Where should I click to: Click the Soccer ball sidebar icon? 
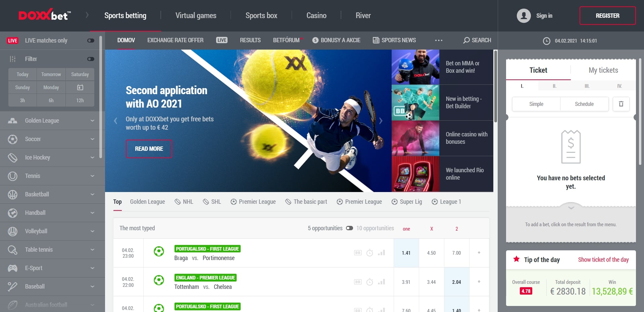coord(12,139)
